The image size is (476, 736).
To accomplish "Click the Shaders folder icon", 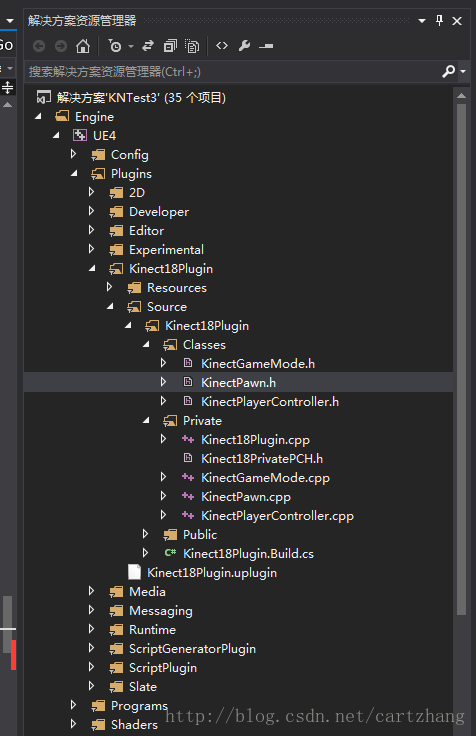I will pyautogui.click(x=98, y=725).
